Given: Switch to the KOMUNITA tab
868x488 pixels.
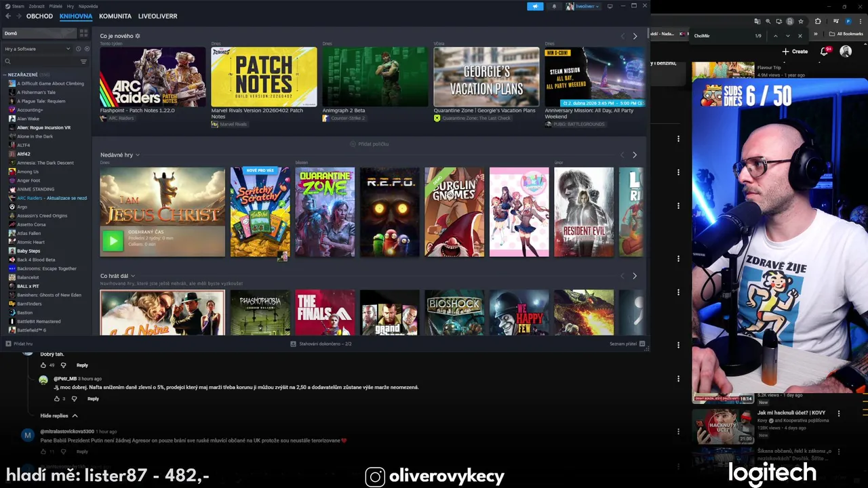Looking at the screenshot, I should coord(115,16).
